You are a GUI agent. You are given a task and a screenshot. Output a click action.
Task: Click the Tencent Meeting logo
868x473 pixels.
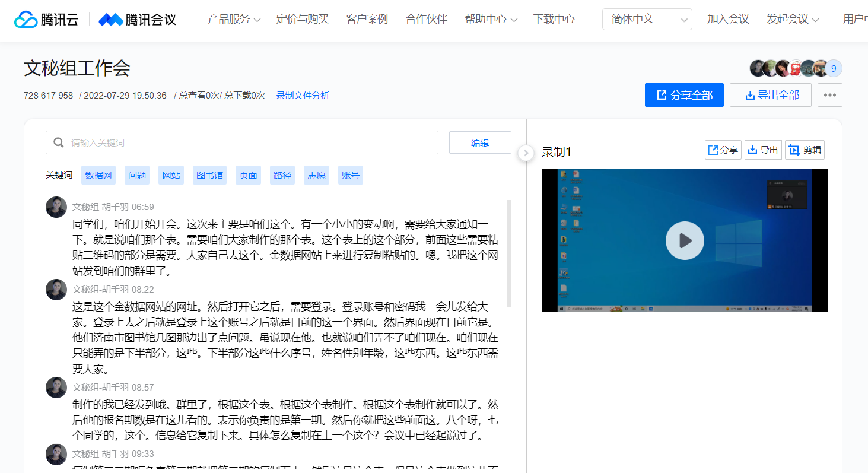pyautogui.click(x=138, y=20)
